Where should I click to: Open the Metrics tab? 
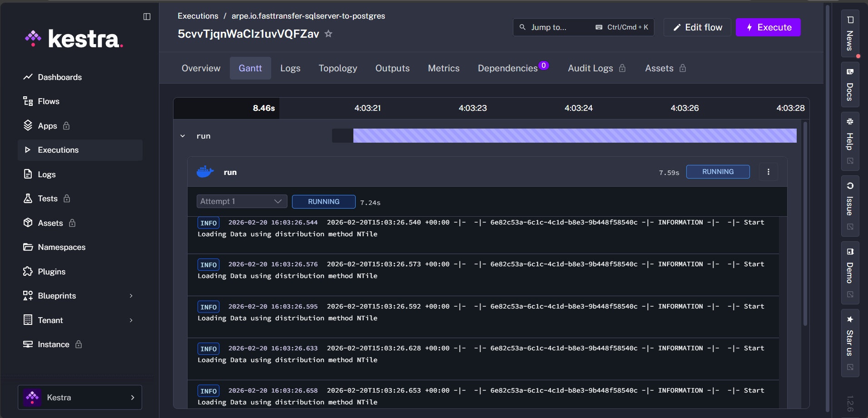tap(443, 68)
